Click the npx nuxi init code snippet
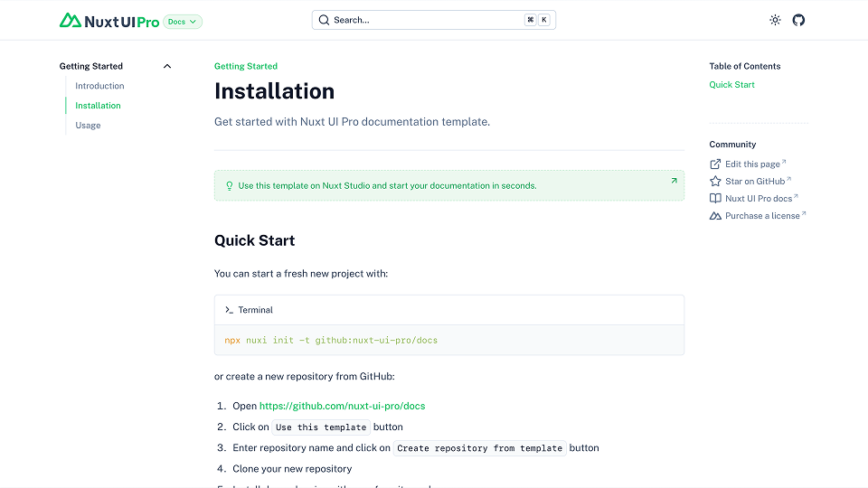The height and width of the screenshot is (488, 868). pos(331,341)
